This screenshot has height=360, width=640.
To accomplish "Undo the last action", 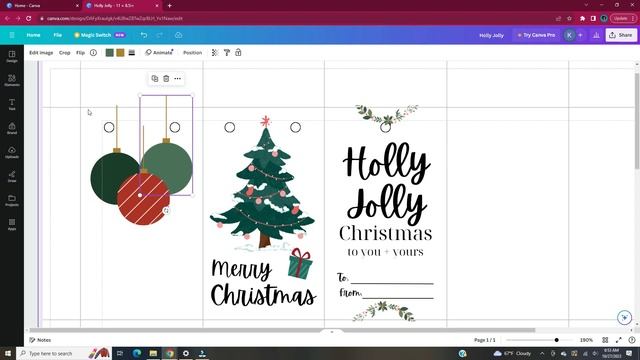I will (x=144, y=35).
